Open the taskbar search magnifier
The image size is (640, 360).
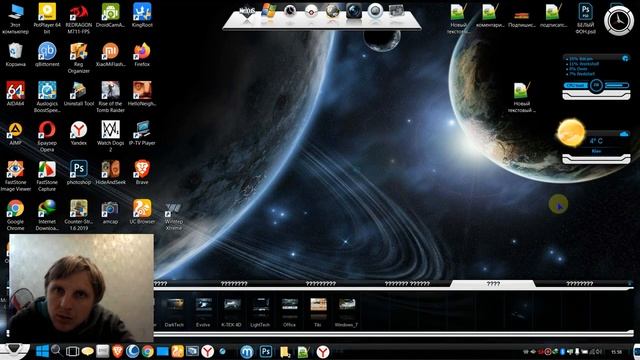pos(56,350)
